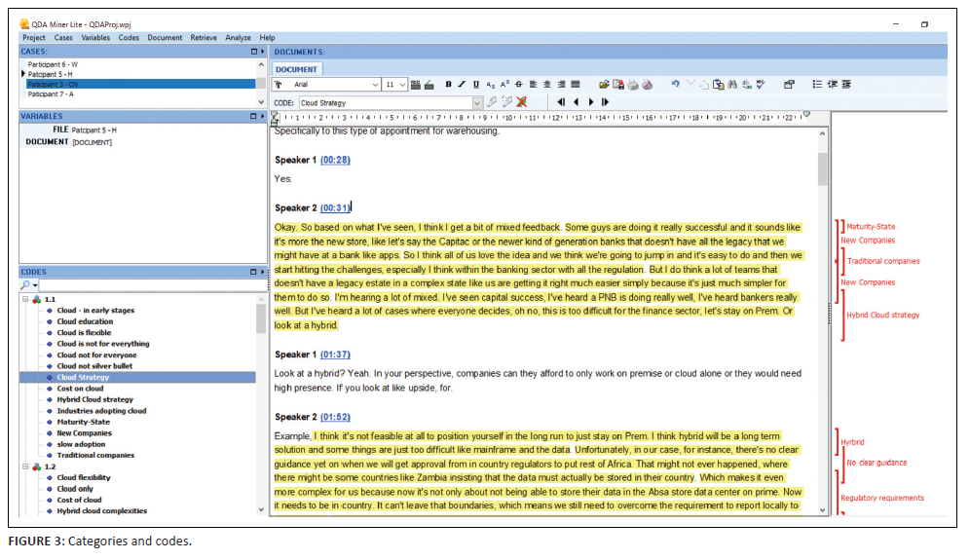Toggle bold formatting in document toolbar
The height and width of the screenshot is (560, 970).
[448, 85]
